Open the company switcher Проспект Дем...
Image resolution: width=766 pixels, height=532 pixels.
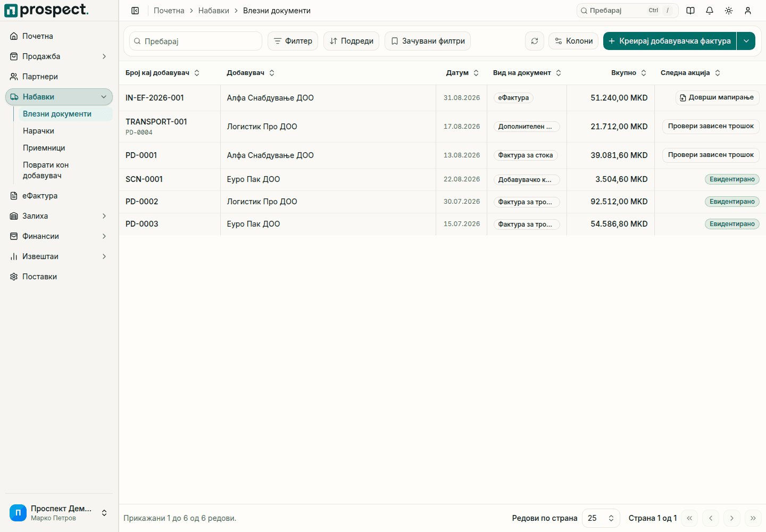coord(59,513)
